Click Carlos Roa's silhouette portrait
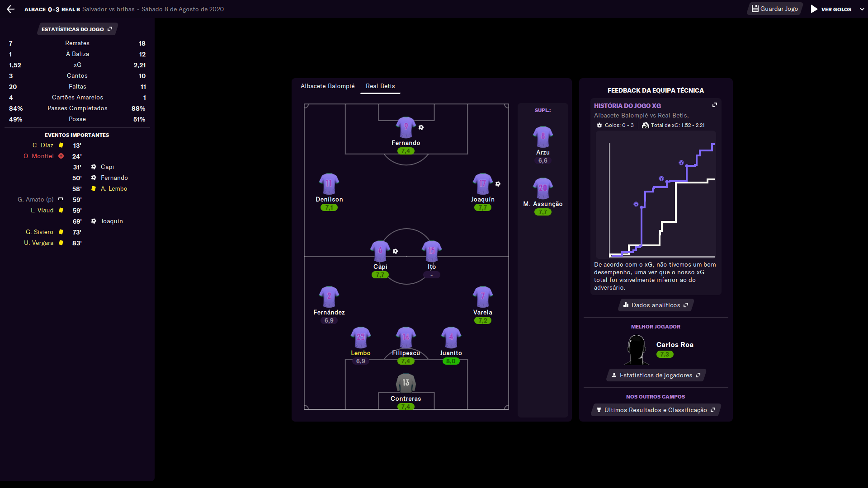Screen dimensions: 868x488 [x=637, y=350]
